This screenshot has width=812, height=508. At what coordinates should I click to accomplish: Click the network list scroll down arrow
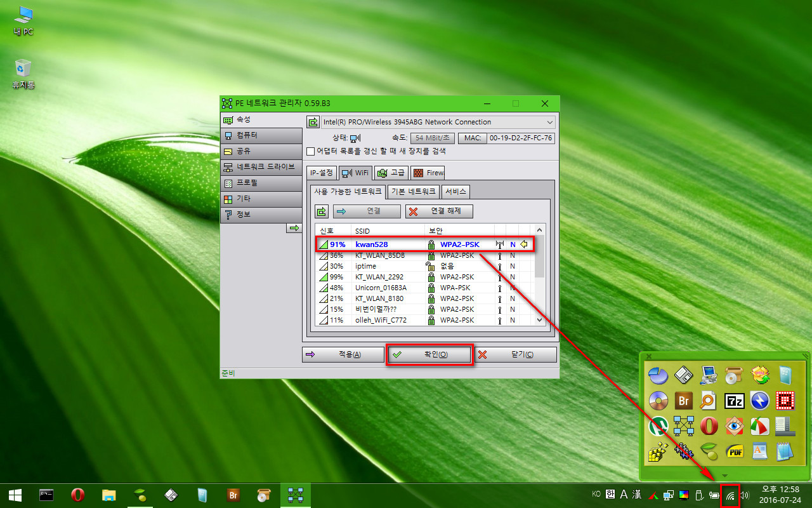540,320
